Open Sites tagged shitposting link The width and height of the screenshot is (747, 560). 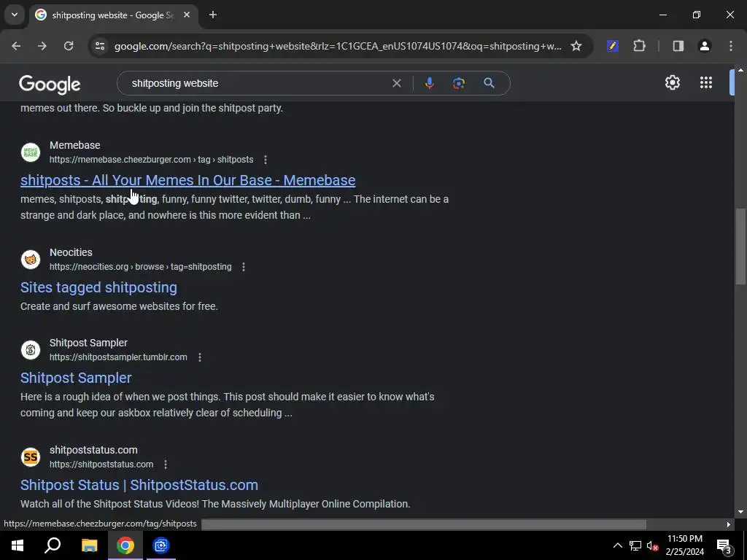click(x=98, y=287)
